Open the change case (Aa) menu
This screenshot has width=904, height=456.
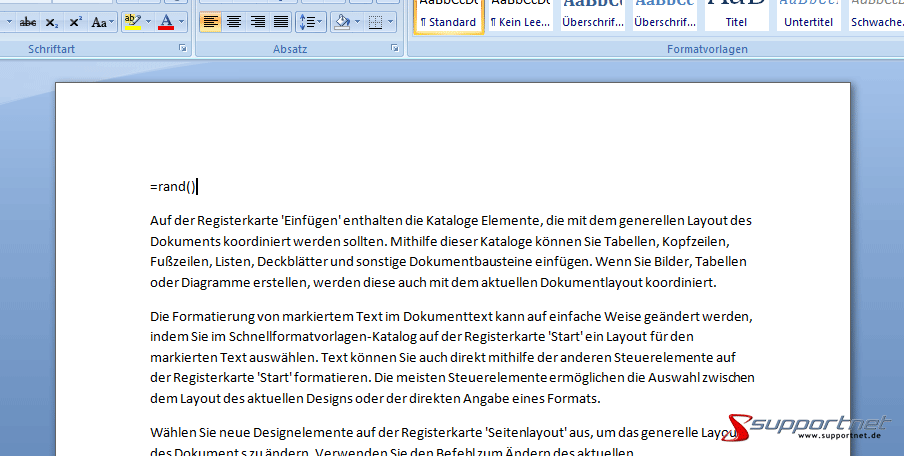tap(101, 21)
